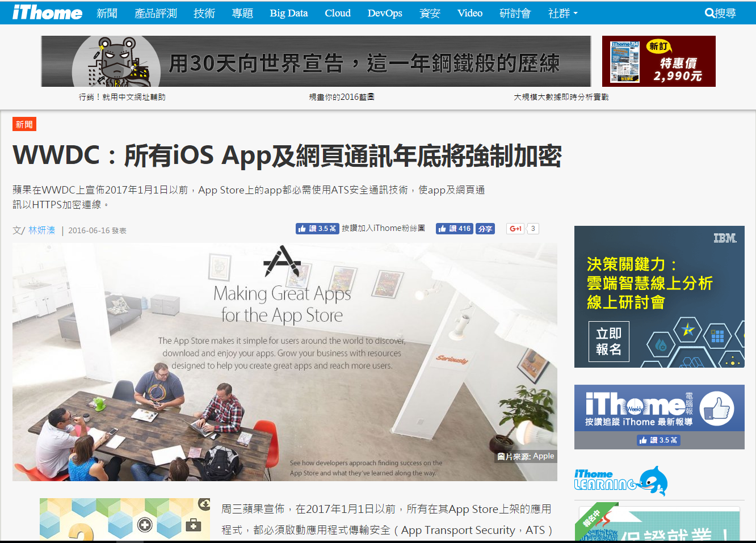Click the Google +1 button
The width and height of the screenshot is (756, 543).
click(x=515, y=229)
